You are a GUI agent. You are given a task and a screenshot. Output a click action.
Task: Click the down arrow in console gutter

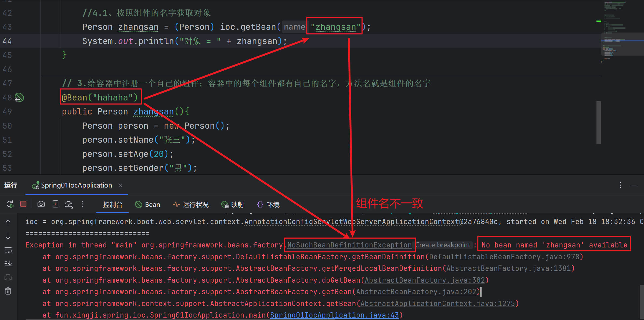coord(8,236)
